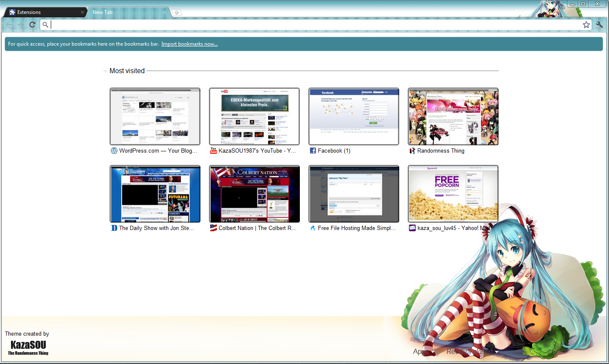Click the Colbert Nation title link
The height and width of the screenshot is (364, 609).
(x=258, y=228)
